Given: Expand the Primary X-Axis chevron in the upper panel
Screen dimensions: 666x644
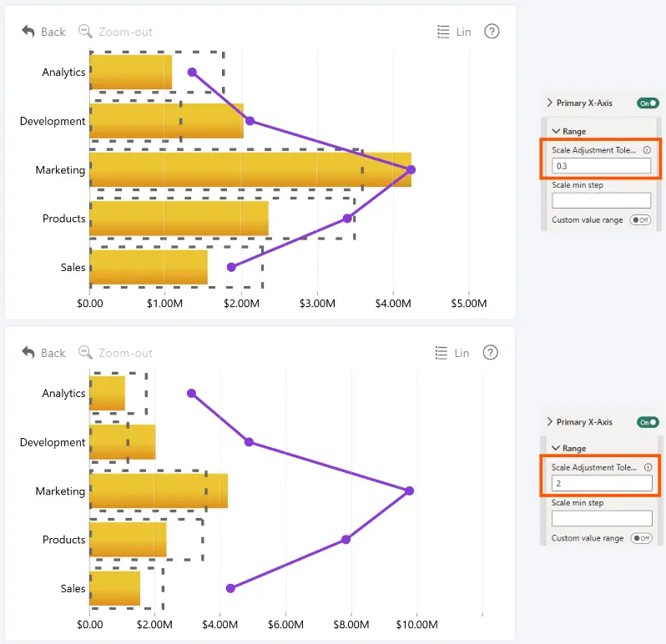Looking at the screenshot, I should point(550,103).
